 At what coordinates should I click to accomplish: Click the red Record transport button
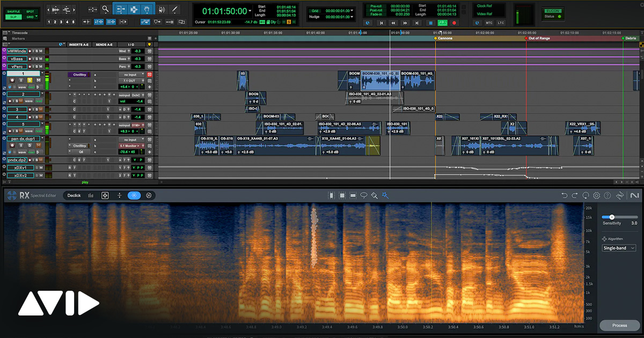[x=455, y=23]
